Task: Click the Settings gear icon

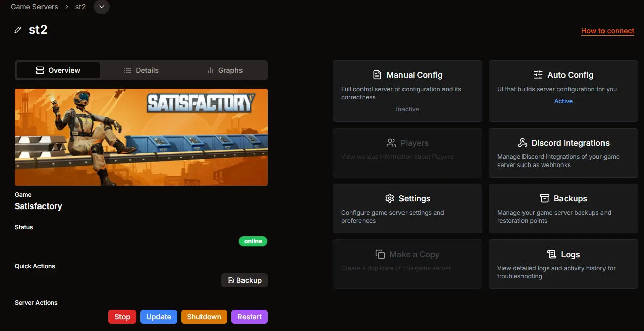Action: (x=389, y=198)
